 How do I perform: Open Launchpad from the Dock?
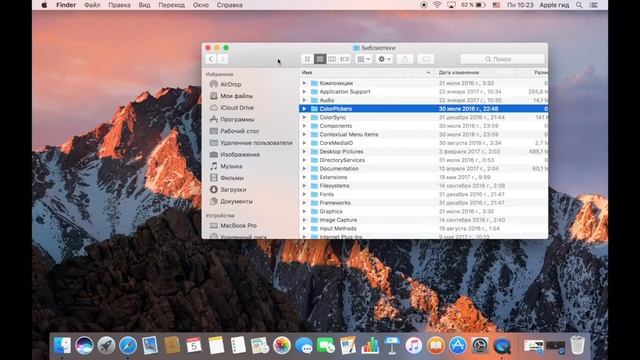pyautogui.click(x=106, y=346)
